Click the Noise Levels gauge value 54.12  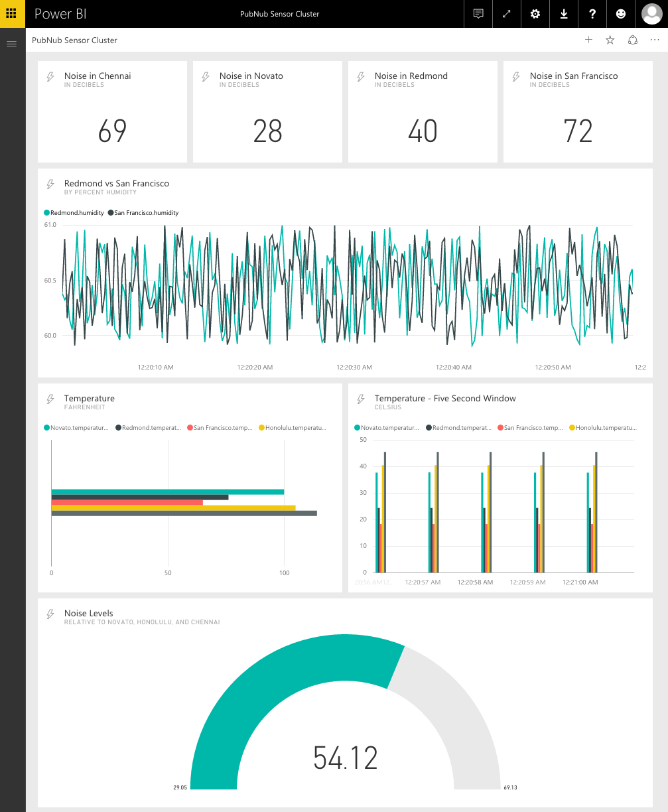[x=345, y=758]
